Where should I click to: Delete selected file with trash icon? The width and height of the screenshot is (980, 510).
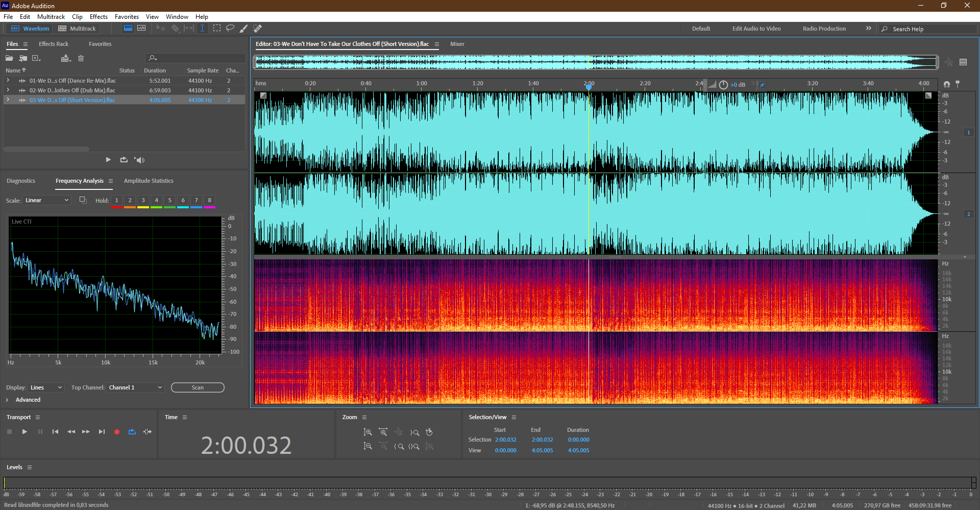click(x=81, y=58)
